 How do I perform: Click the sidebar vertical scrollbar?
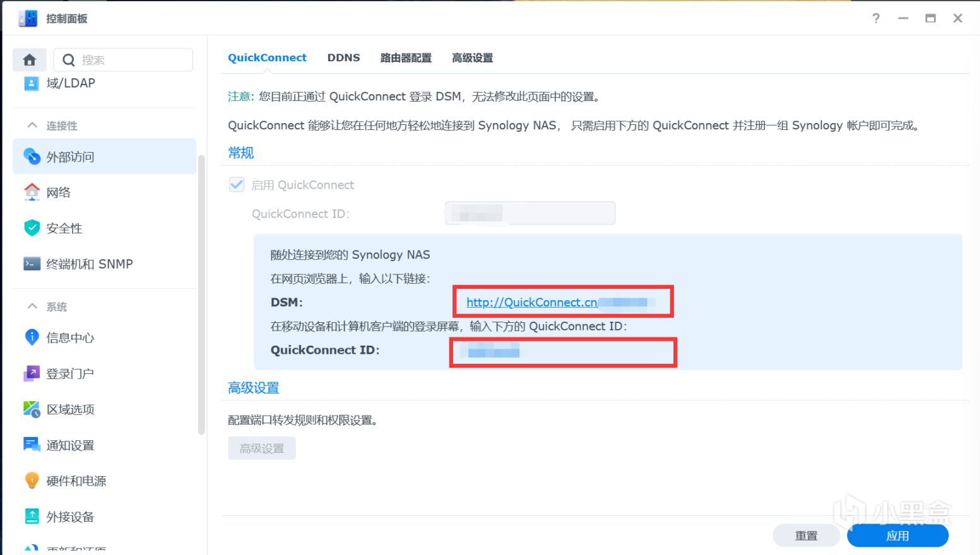[201, 295]
